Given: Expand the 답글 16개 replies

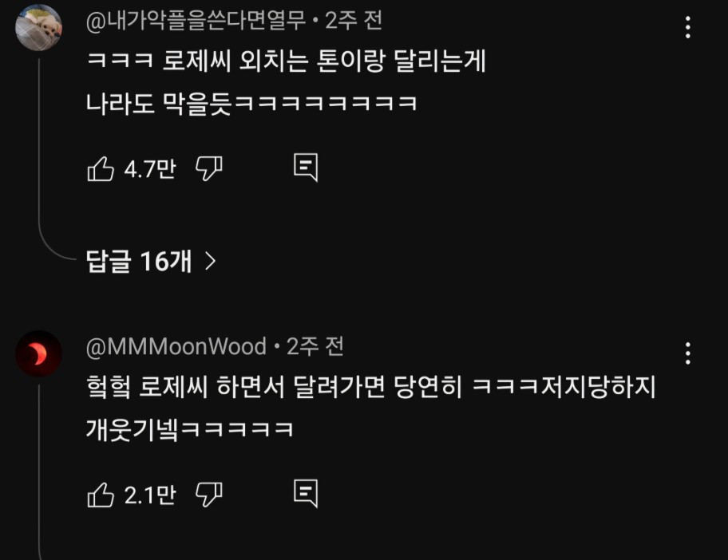Looking at the screenshot, I should [x=152, y=261].
